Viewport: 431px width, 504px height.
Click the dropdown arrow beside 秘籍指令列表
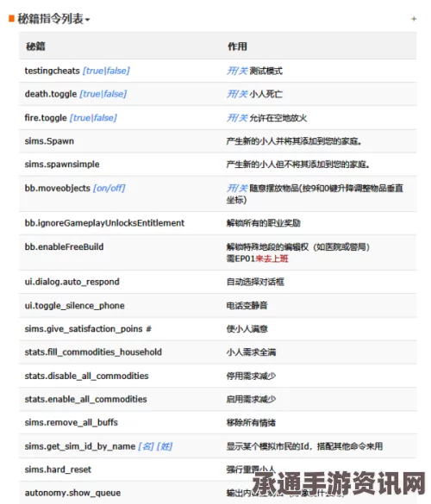coord(87,20)
